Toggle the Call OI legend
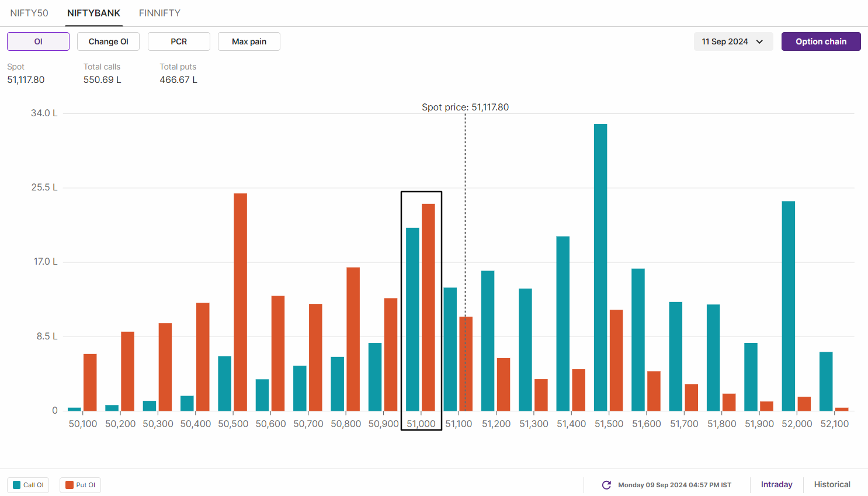 (x=28, y=485)
